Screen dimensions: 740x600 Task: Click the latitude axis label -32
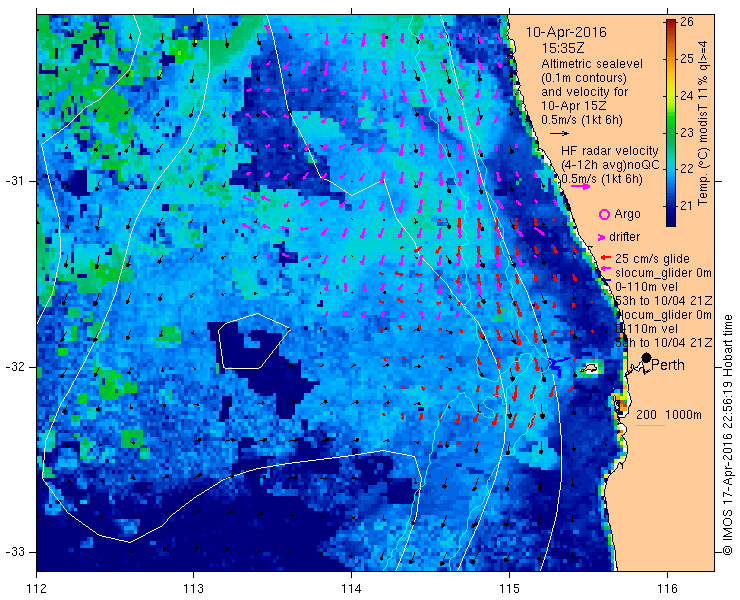(14, 367)
